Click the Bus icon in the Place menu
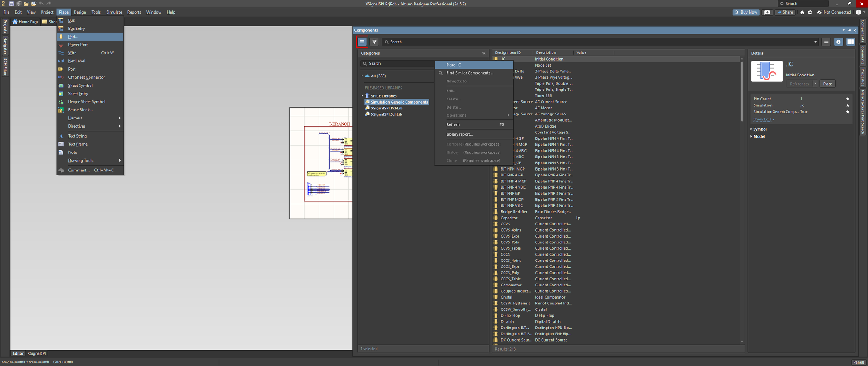The image size is (868, 366). tap(61, 20)
